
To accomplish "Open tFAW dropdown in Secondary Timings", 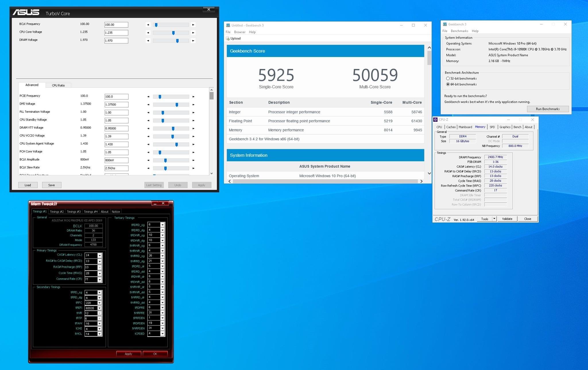I will pos(100,324).
